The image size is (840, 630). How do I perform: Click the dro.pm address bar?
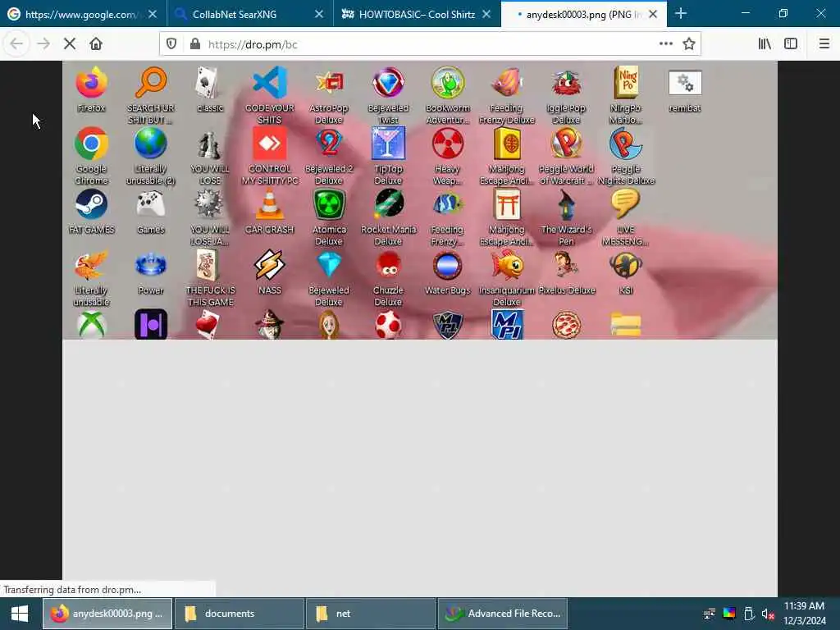(x=428, y=44)
